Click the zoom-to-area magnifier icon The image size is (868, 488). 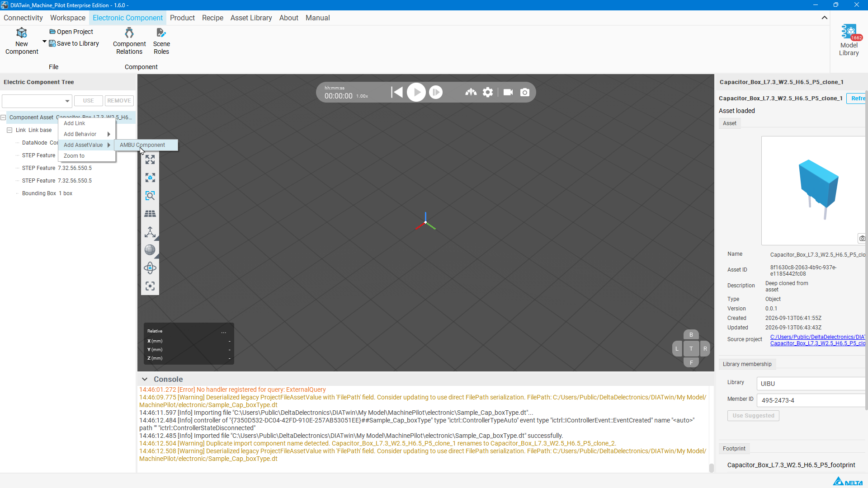(x=150, y=196)
